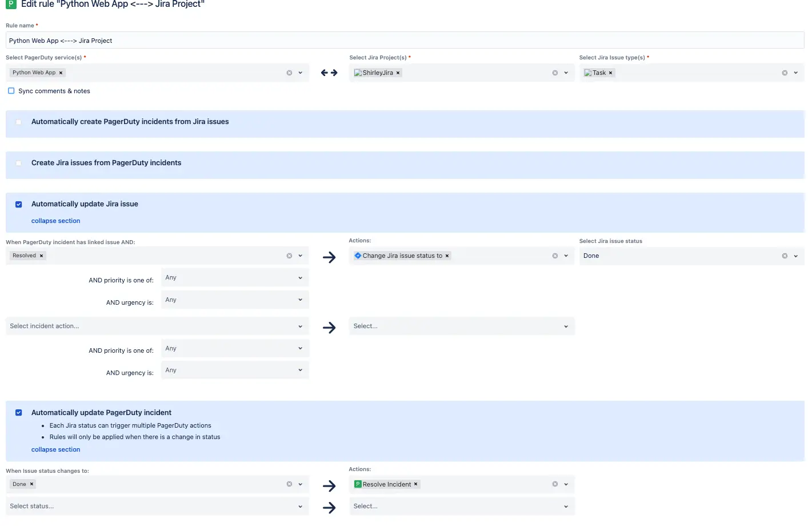Uncheck Automatically update PagerDuty incident
Viewport: 812px width, 526px height.
(x=19, y=412)
